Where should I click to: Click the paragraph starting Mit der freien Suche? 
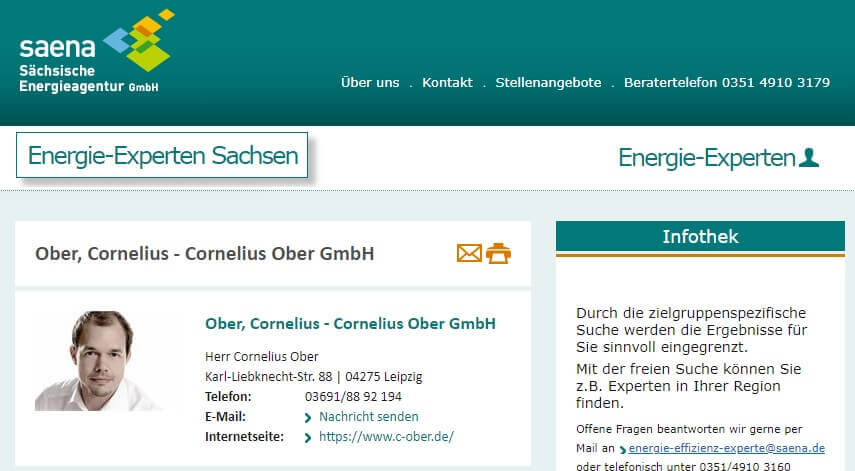(688, 386)
